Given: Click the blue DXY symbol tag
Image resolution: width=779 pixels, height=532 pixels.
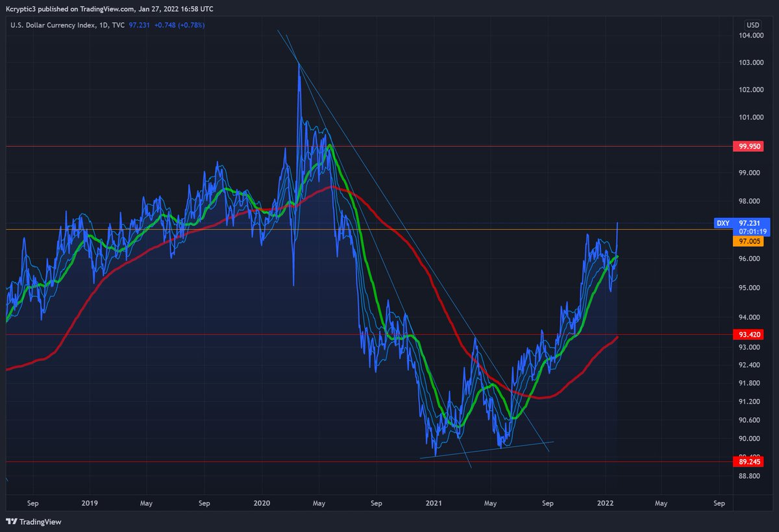Looking at the screenshot, I should tap(723, 223).
